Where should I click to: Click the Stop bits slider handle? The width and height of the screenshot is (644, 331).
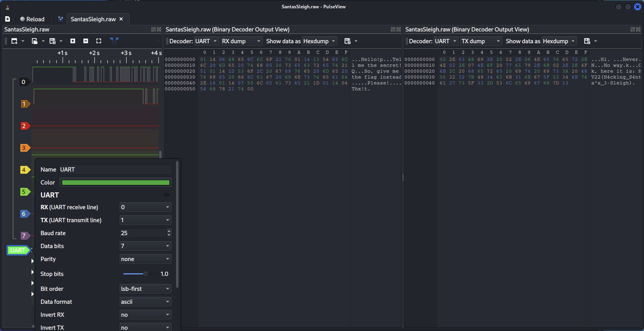(x=146, y=274)
